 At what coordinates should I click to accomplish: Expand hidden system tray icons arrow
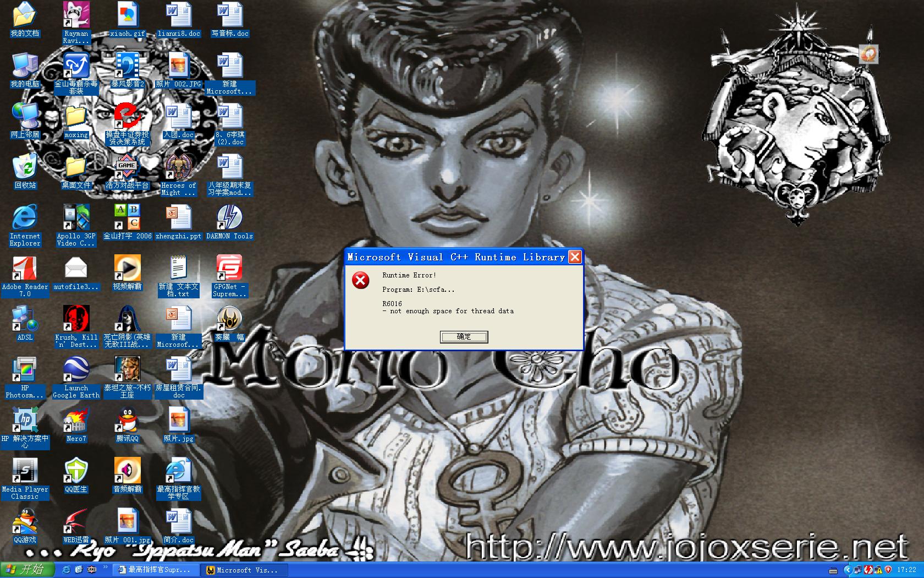(x=848, y=570)
